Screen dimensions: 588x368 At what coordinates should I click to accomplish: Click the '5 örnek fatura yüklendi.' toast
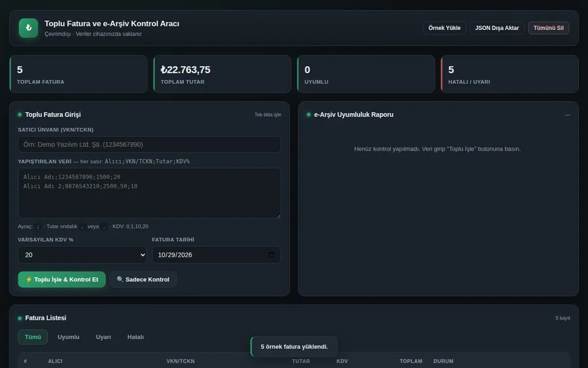click(x=294, y=346)
